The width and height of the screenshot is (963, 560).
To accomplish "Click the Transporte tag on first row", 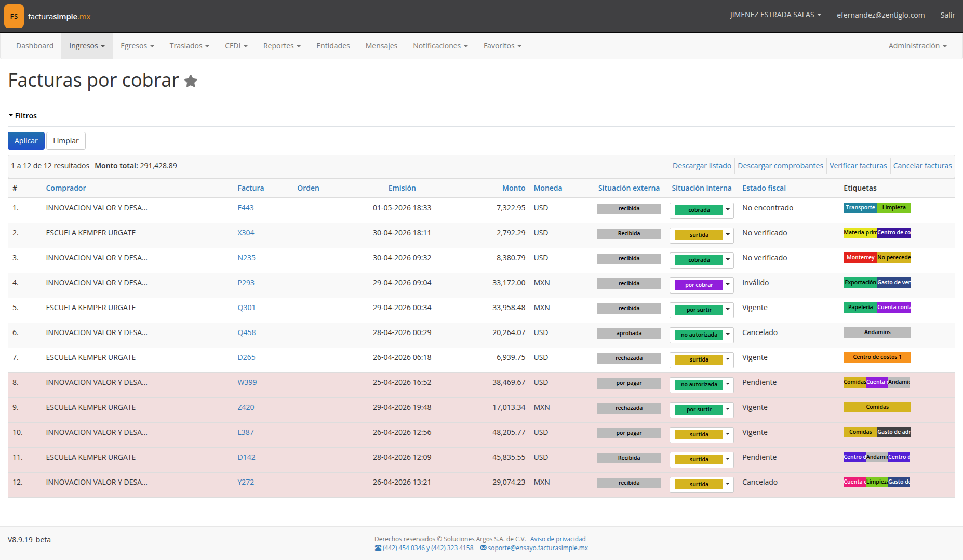I will 860,208.
